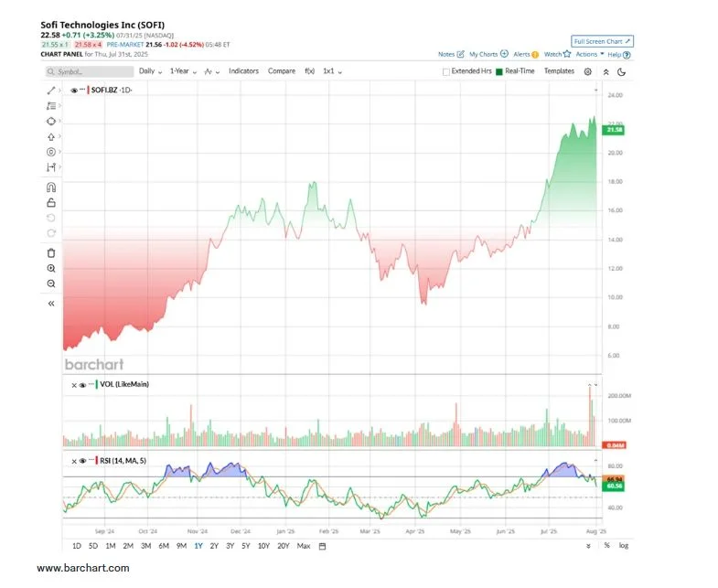Open the calendar date range icon
This screenshot has height=588, width=718.
[322, 546]
